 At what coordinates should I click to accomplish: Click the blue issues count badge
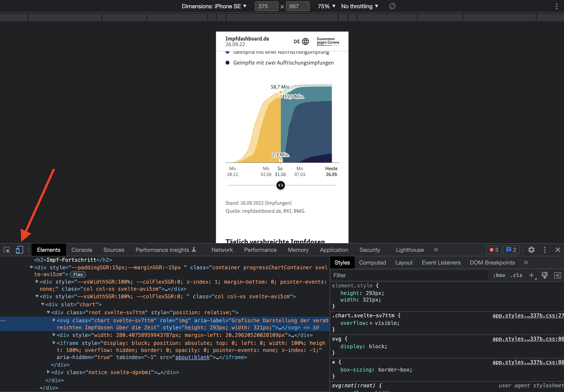(511, 250)
